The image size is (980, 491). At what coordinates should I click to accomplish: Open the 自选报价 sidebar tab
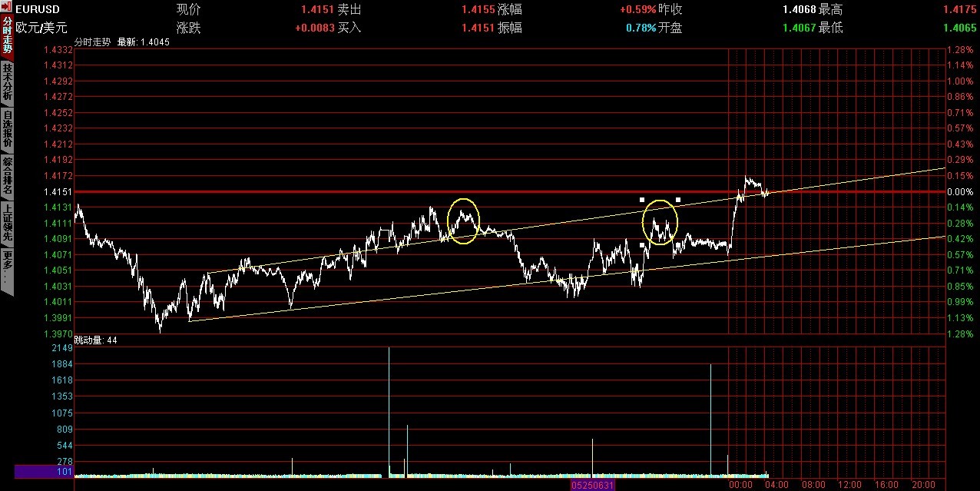[x=7, y=129]
